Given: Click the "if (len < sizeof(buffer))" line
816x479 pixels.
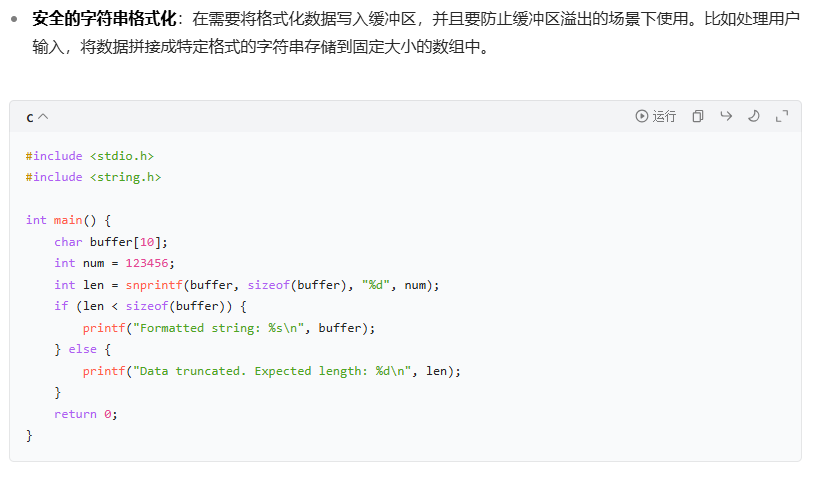Looking at the screenshot, I should [x=150, y=306].
